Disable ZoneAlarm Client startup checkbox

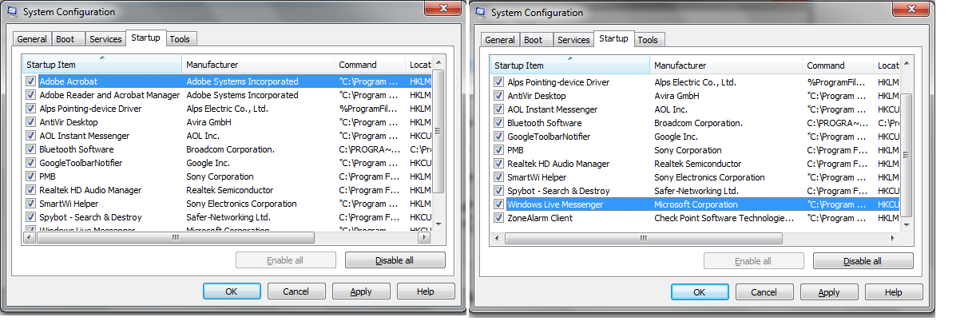tap(499, 218)
